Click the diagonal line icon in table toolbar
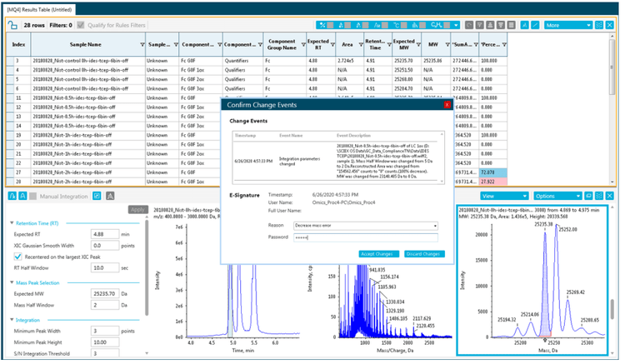The height and width of the screenshot is (364, 625). tap(535, 26)
